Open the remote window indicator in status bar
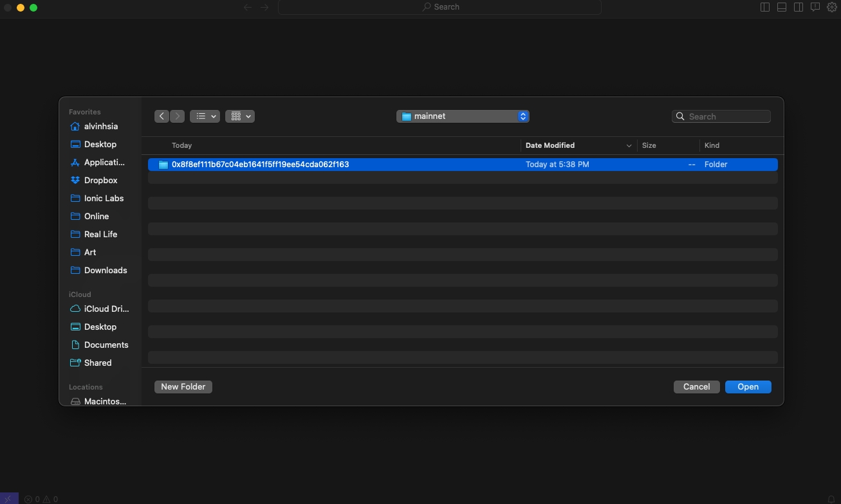 point(9,499)
